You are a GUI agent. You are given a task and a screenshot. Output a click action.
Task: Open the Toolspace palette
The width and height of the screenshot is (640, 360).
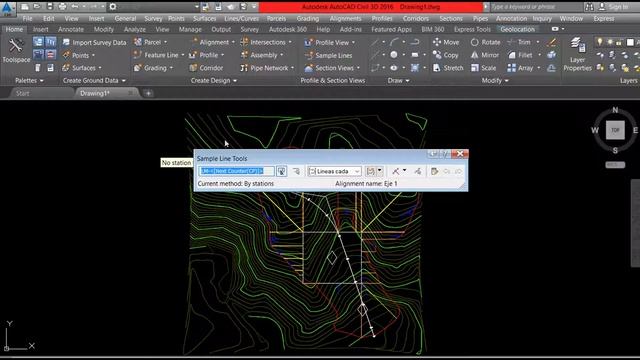pyautogui.click(x=16, y=50)
